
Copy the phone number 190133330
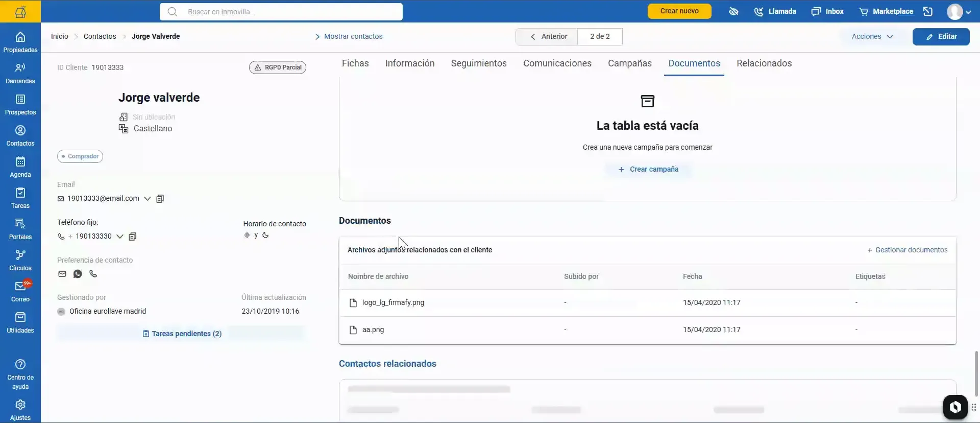(133, 237)
